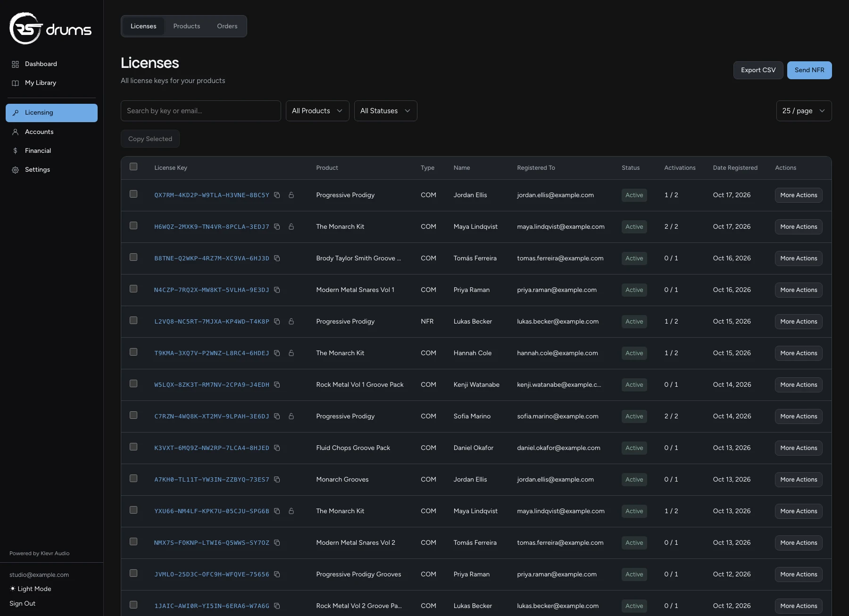Image resolution: width=849 pixels, height=616 pixels.
Task: Click the RS drums logo
Action: pos(50,28)
